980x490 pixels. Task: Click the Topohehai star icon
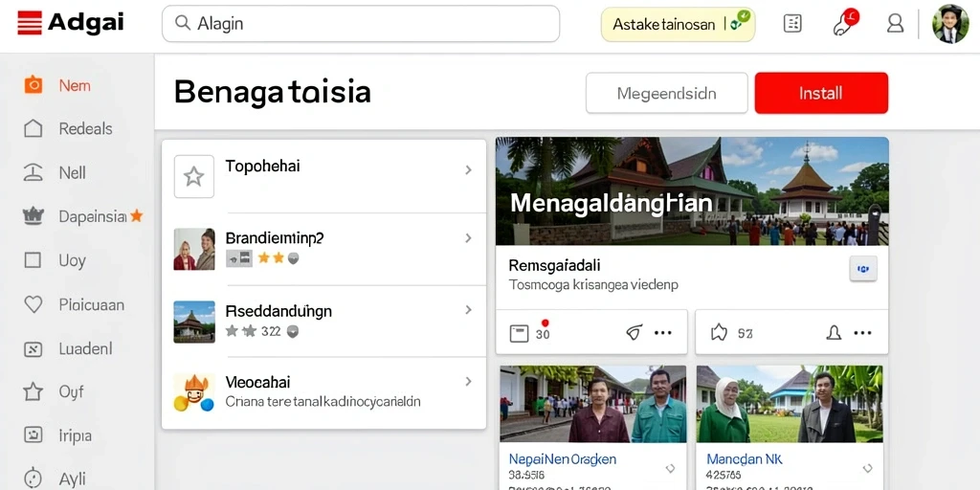pos(193,177)
